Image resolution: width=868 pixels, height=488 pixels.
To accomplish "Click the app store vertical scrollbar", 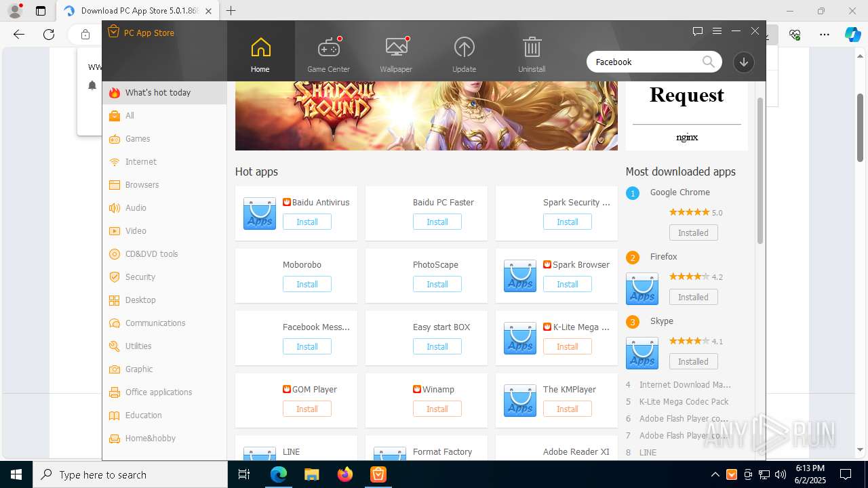I will pos(760,171).
